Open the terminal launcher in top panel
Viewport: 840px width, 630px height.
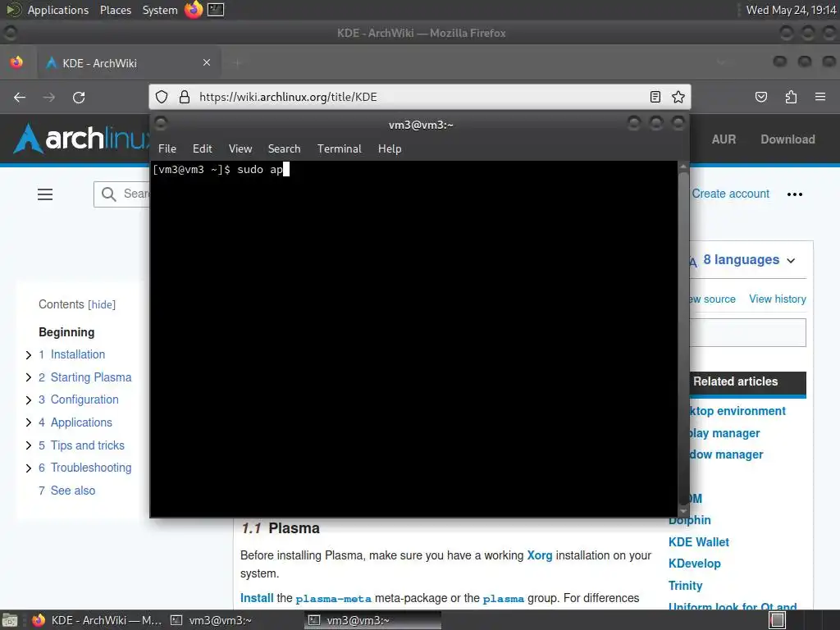point(216,10)
